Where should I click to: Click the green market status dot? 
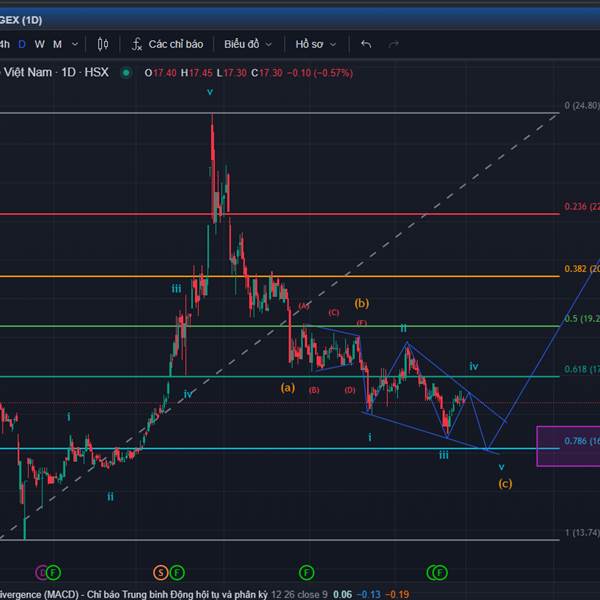click(126, 73)
